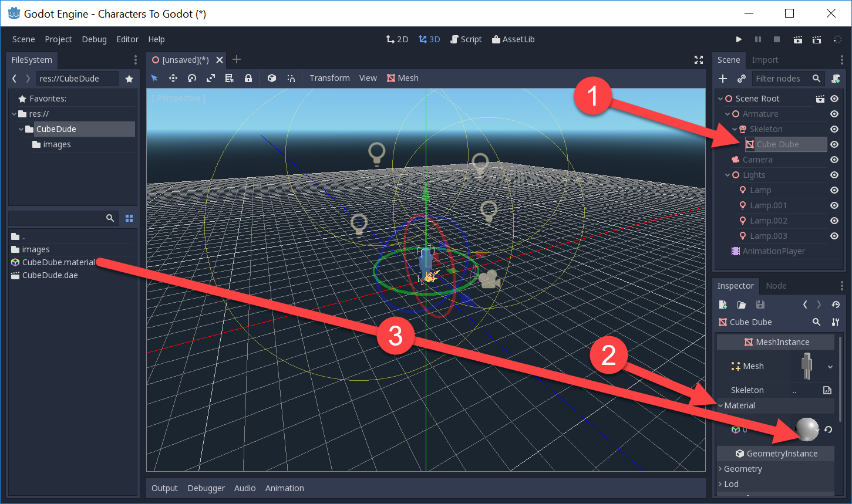Toggle visibility of Lamp.002 node

point(834,221)
